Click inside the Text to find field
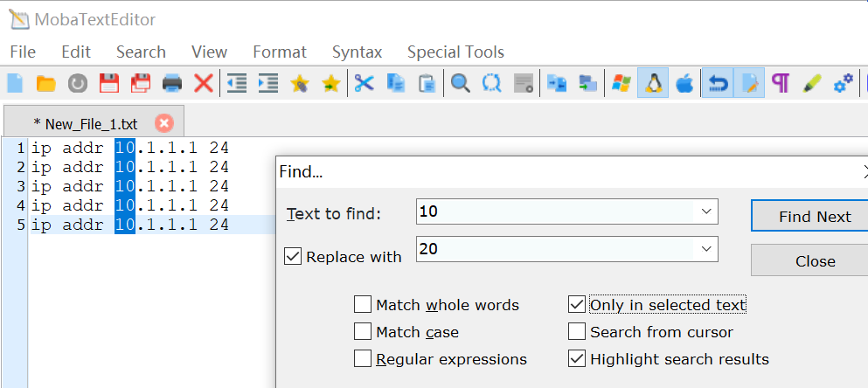 pos(555,211)
